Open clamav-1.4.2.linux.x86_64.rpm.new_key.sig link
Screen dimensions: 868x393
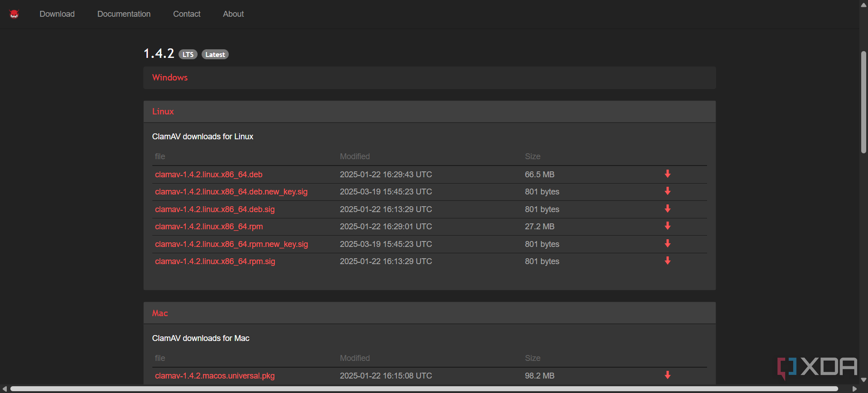231,244
